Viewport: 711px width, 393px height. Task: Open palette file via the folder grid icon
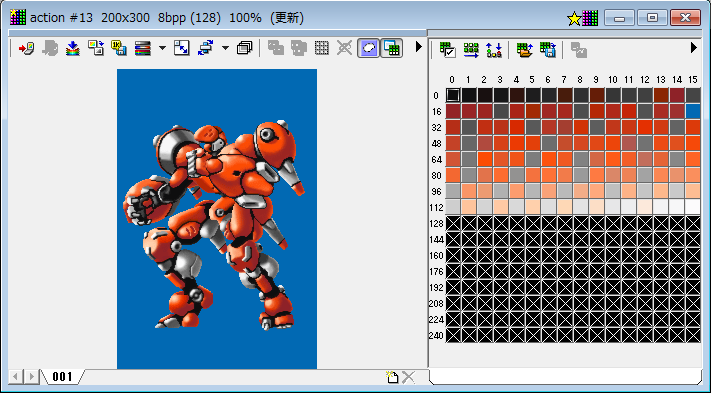[525, 50]
